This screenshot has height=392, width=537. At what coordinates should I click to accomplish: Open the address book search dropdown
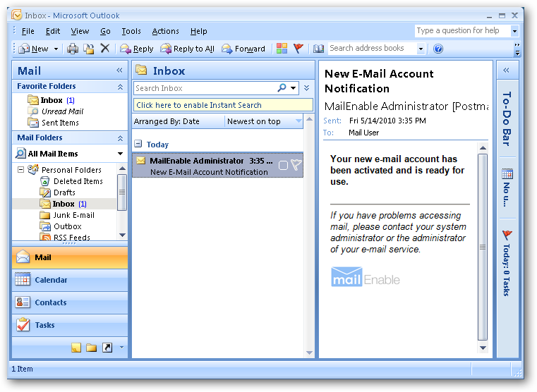(421, 49)
